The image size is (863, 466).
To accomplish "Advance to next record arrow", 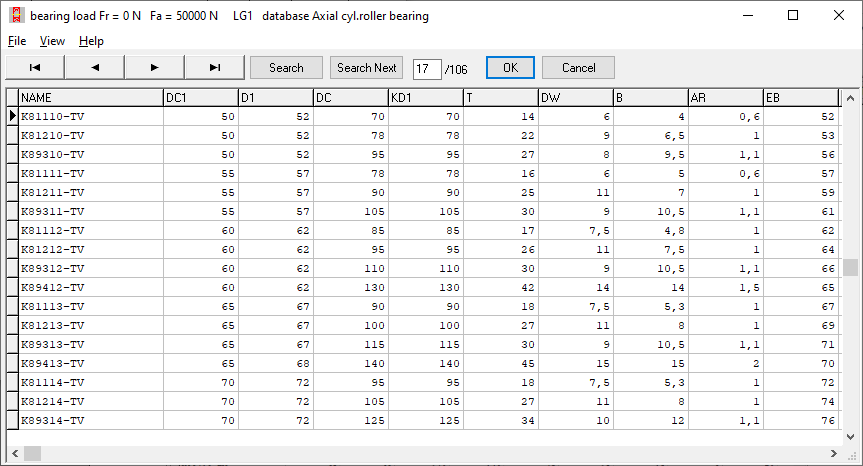I will pos(155,68).
